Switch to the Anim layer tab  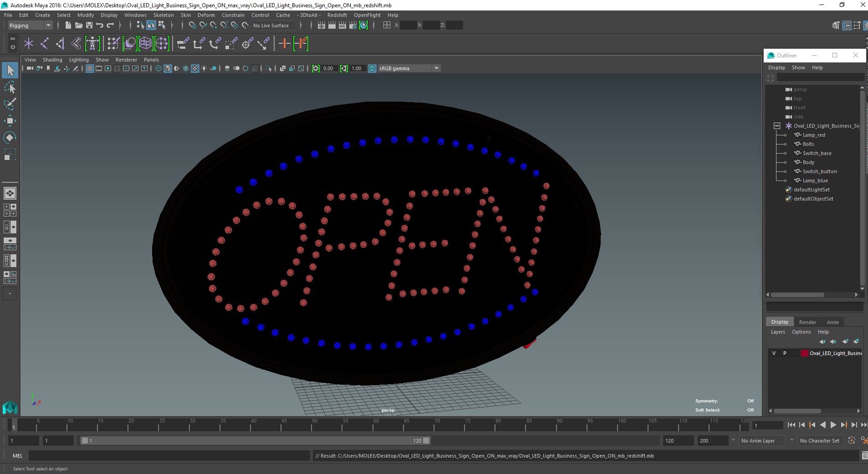tap(833, 322)
